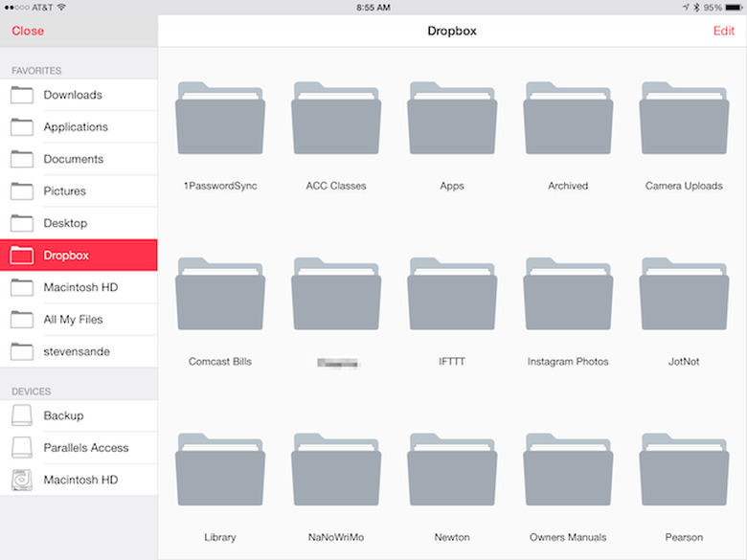Click the Parallels Access drive icon
The image size is (747, 560).
click(22, 447)
